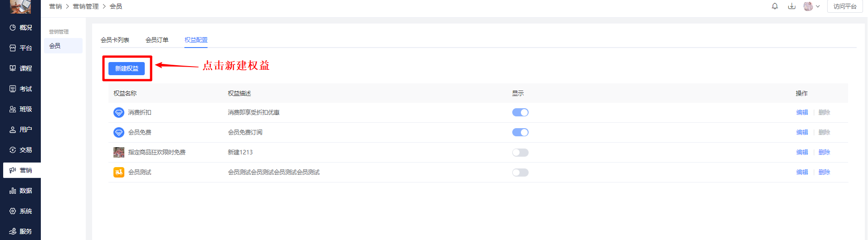Switch to 会员卡列表 tab
868x240 pixels.
115,40
